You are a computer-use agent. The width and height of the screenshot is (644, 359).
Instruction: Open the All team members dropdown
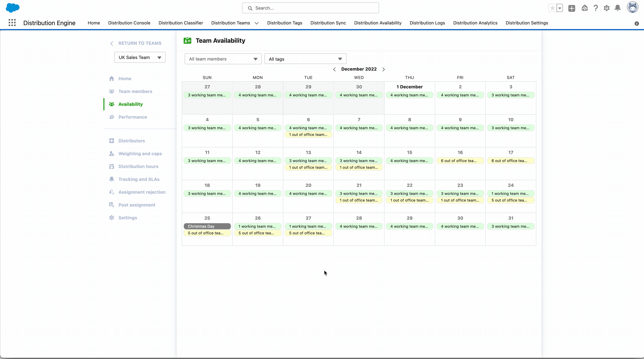223,59
